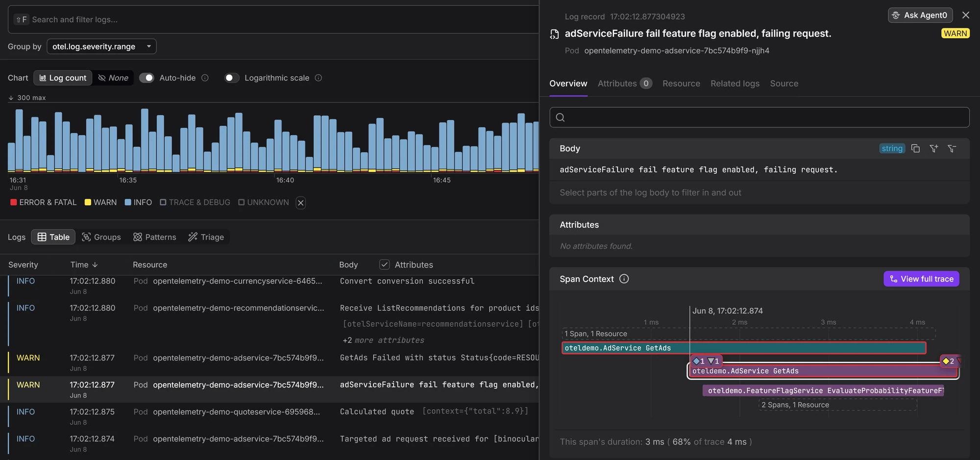Click Body column header
Viewport: 980px width, 460px height.
pos(348,265)
